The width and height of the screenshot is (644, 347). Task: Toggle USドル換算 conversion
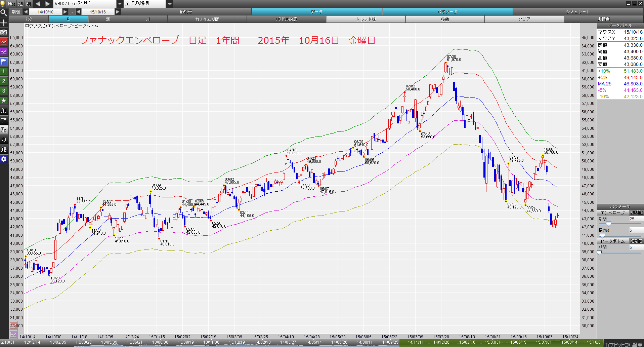(x=286, y=19)
